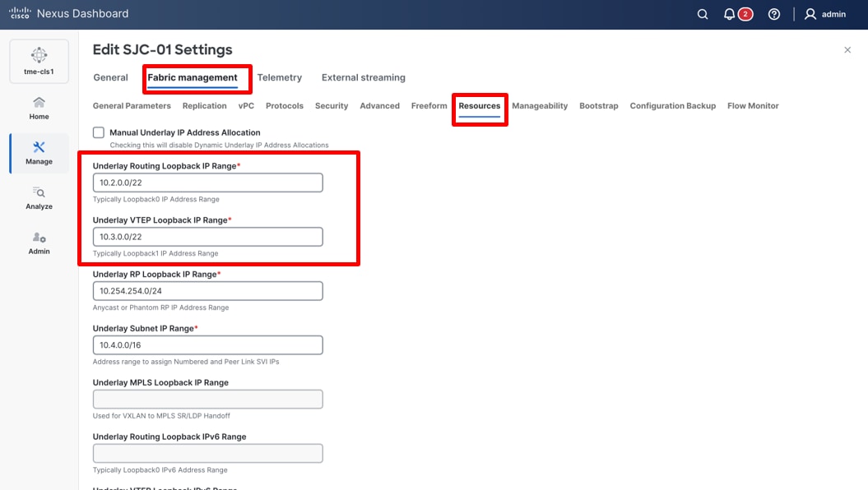Select the Manage section in the sidebar
The width and height of the screenshot is (868, 490).
pyautogui.click(x=39, y=154)
